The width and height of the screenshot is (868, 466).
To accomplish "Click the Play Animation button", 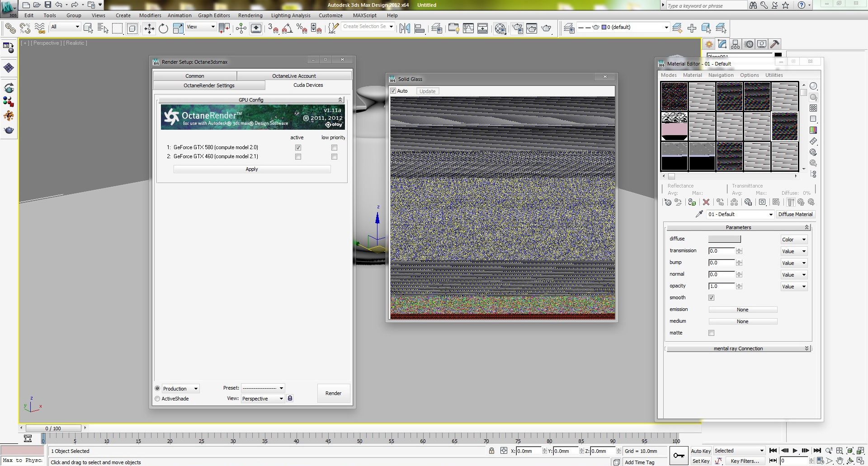I will [795, 451].
